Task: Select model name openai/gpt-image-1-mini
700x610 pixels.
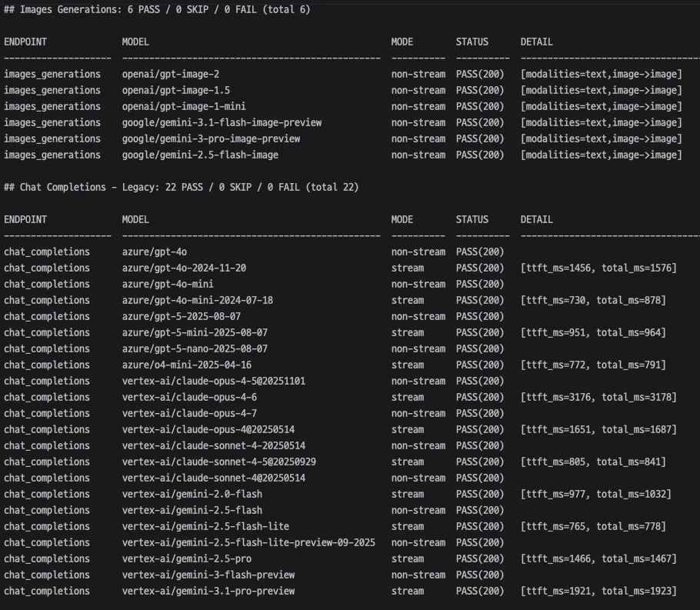Action: 184,106
